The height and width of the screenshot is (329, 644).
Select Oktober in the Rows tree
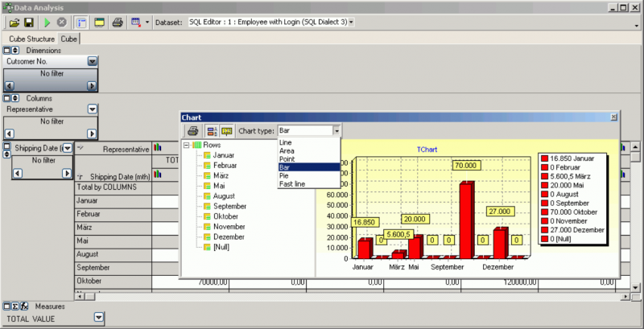point(225,216)
